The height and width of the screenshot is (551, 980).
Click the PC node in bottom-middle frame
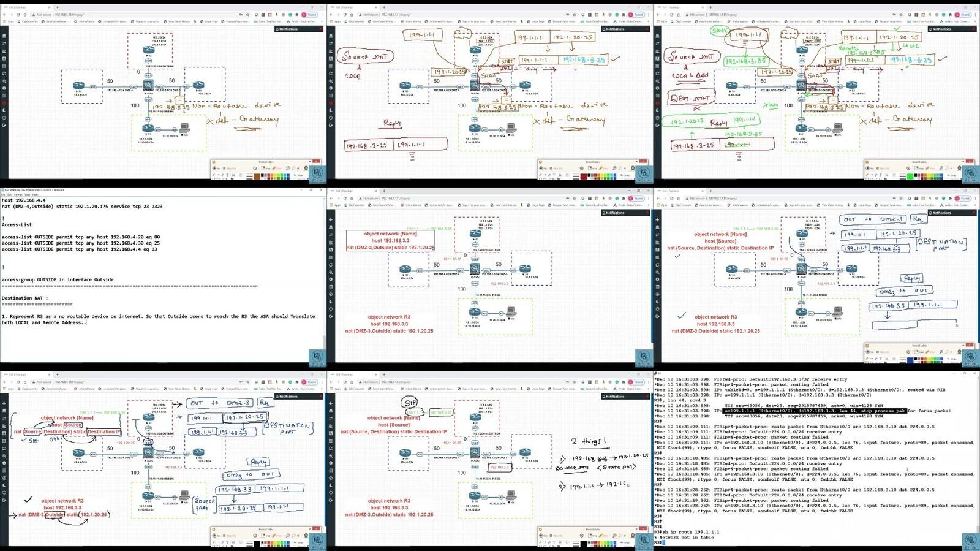(x=511, y=496)
